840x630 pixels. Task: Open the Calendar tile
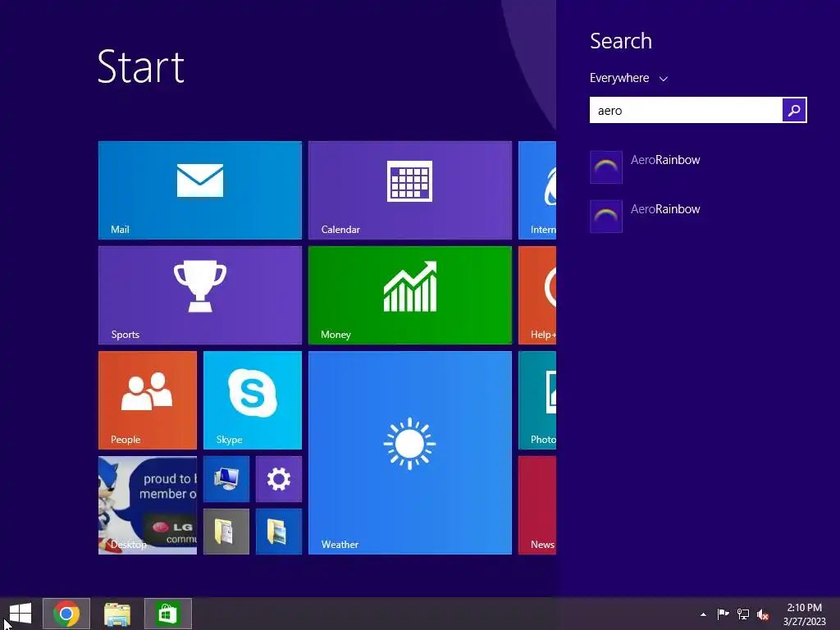[410, 190]
